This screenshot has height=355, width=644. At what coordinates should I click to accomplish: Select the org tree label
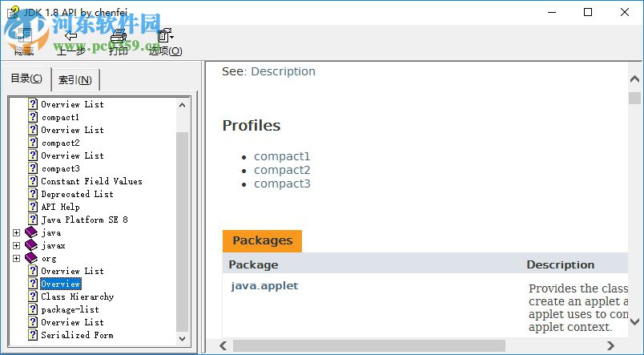49,259
